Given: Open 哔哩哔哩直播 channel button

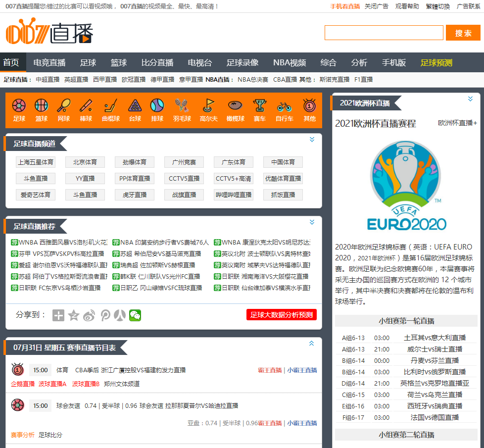Looking at the screenshot, I should click(x=234, y=195).
